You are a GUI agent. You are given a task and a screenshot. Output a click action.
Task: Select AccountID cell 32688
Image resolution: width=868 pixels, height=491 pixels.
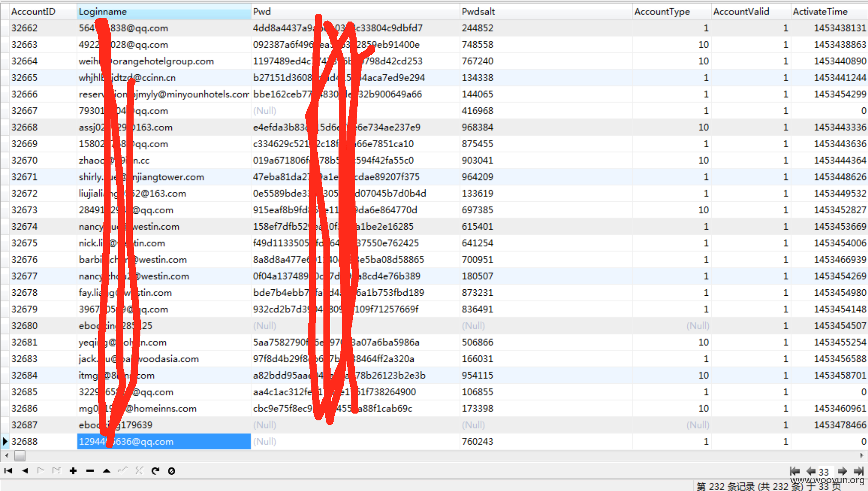click(x=43, y=442)
